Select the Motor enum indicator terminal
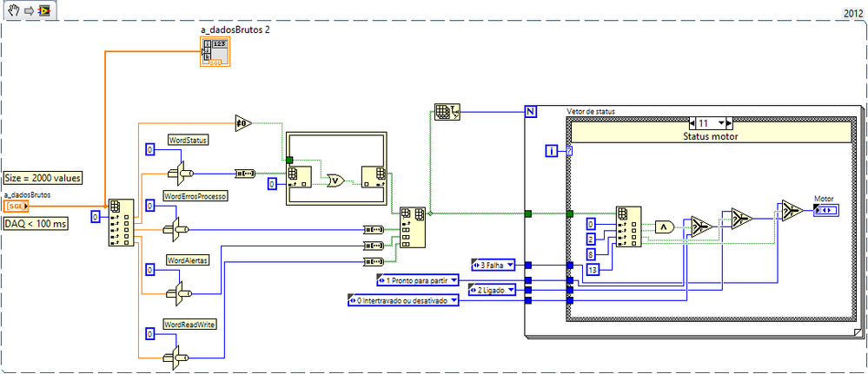Image resolution: width=868 pixels, height=374 pixels. pyautogui.click(x=826, y=210)
